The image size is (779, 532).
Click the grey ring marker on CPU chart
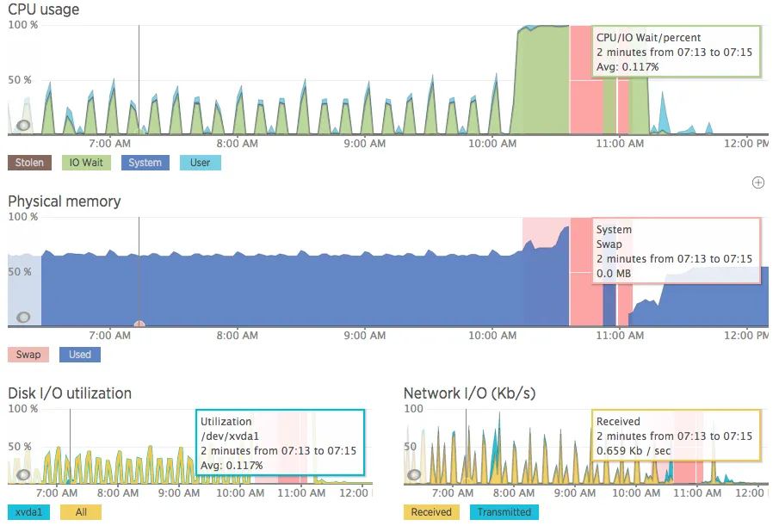23,125
